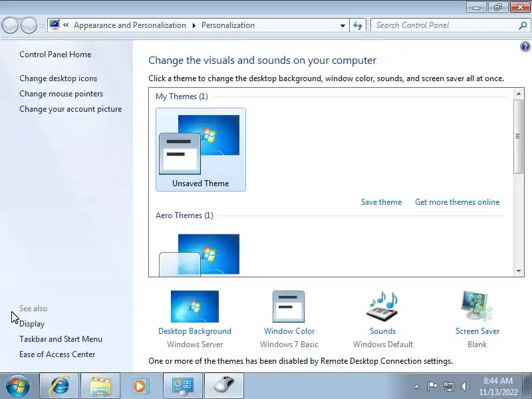Open the Windows Start orb
Viewport: 532px width, 399px height.
click(x=18, y=386)
